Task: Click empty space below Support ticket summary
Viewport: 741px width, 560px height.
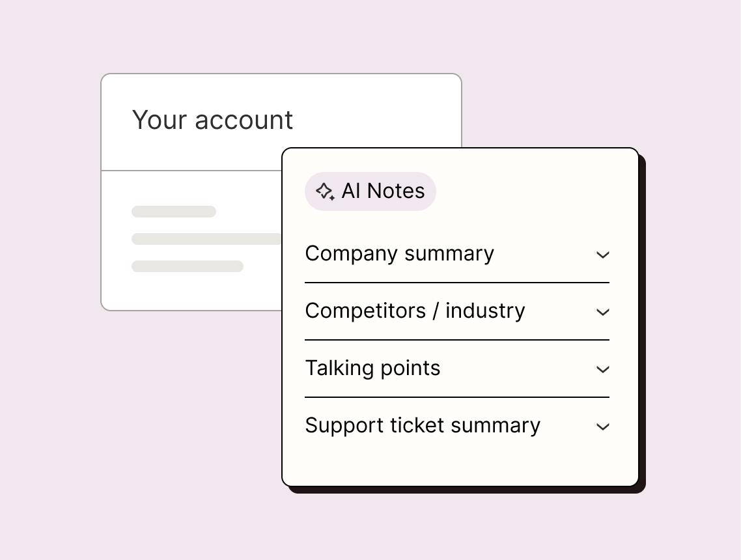Action: 457,464
